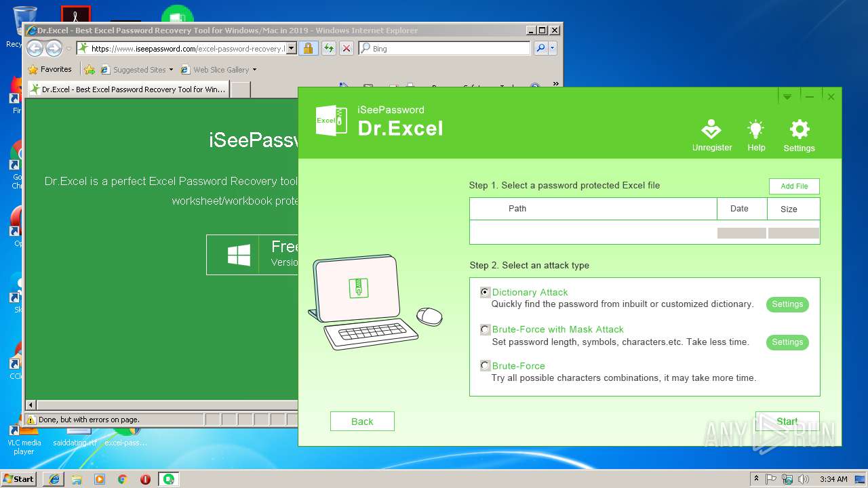
Task: Open the search provider dropdown arrow
Action: point(553,48)
